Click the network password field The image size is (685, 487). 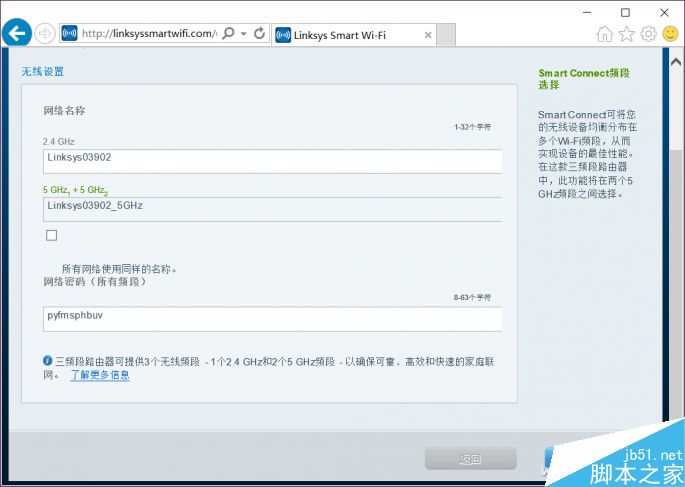272,319
